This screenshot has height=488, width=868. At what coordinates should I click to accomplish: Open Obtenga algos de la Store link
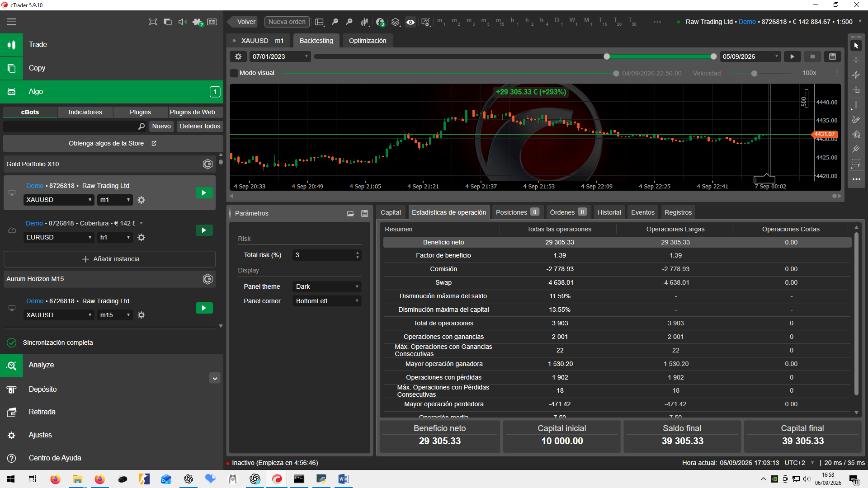tap(113, 143)
